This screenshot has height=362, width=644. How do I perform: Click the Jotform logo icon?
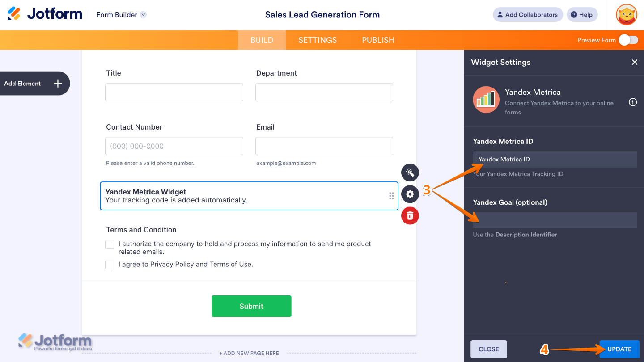pyautogui.click(x=14, y=14)
